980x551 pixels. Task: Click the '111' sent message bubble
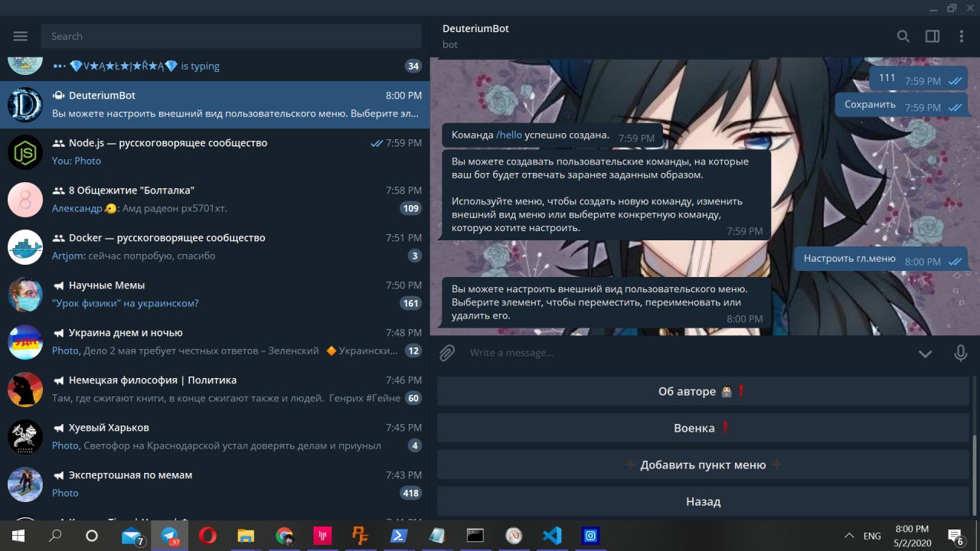pos(918,78)
